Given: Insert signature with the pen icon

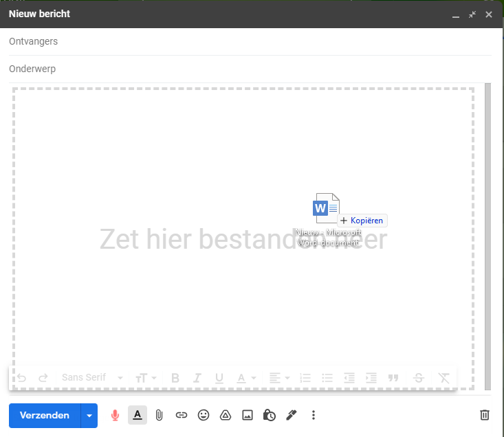Looking at the screenshot, I should 292,415.
